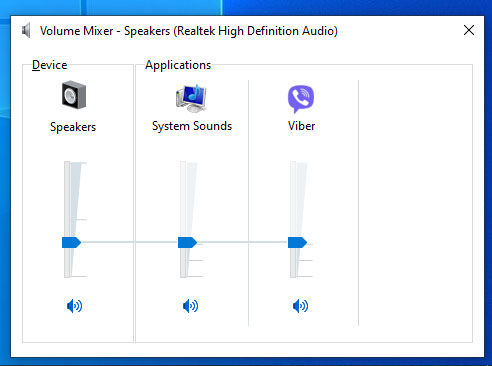This screenshot has height=366, width=492.
Task: Click the System Sounds text label
Action: point(192,126)
